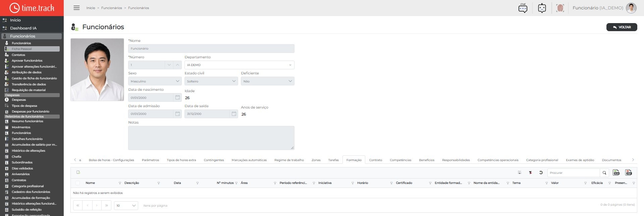Viewport: 644px width, 216px height.
Task: Open the Departamento dropdown
Action: (239, 65)
